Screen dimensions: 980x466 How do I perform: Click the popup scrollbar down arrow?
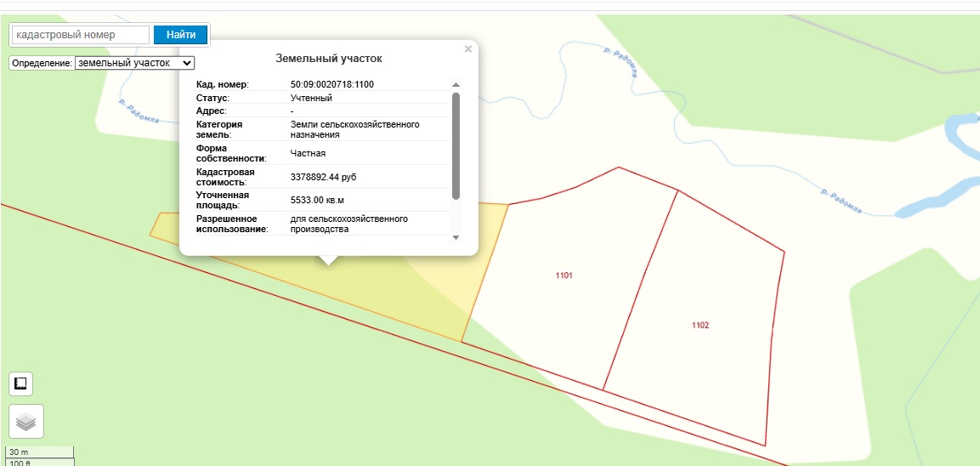456,237
